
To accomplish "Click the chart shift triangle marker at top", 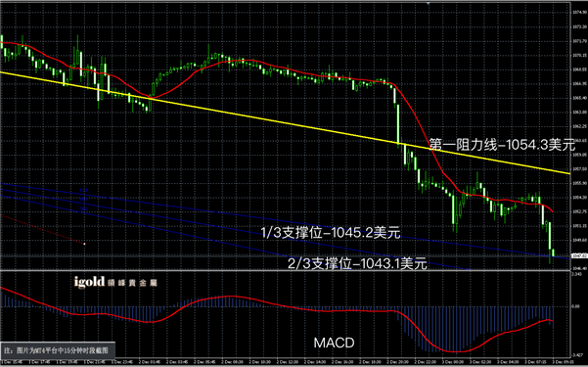I will [x=429, y=3].
